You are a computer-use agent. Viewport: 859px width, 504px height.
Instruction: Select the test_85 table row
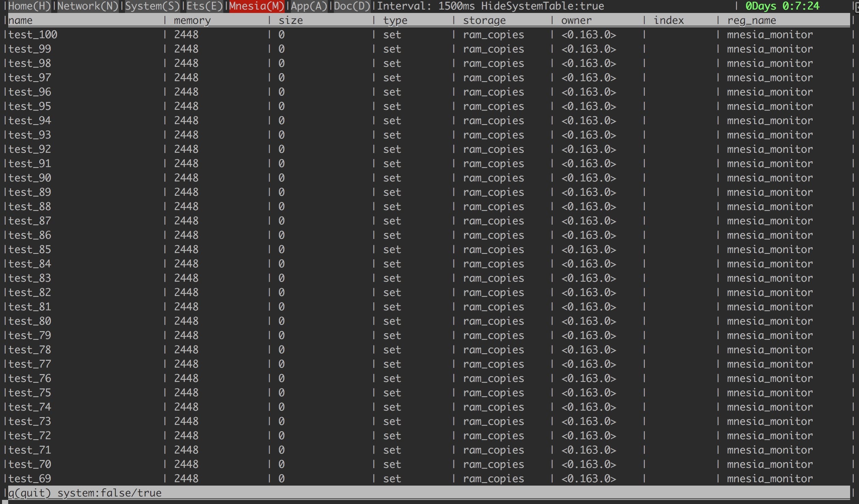click(30, 250)
